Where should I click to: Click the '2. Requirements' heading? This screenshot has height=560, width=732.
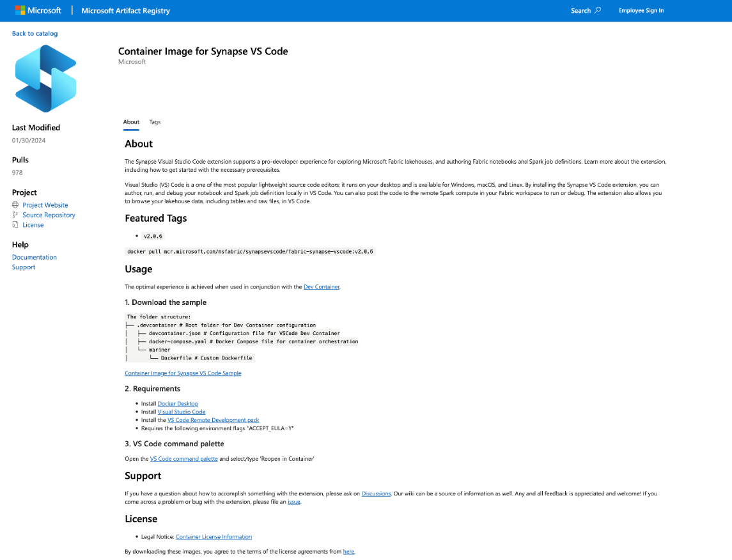(x=152, y=388)
